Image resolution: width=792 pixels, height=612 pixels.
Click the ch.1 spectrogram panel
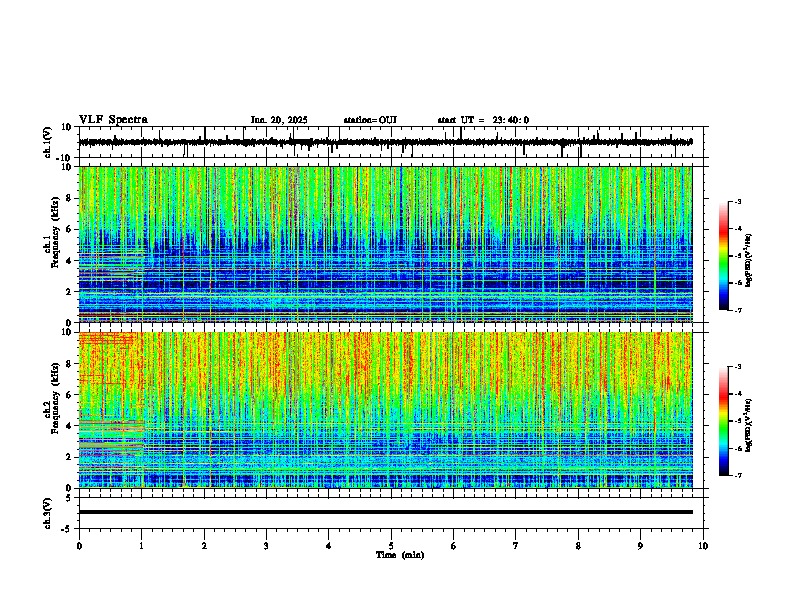[x=385, y=244]
